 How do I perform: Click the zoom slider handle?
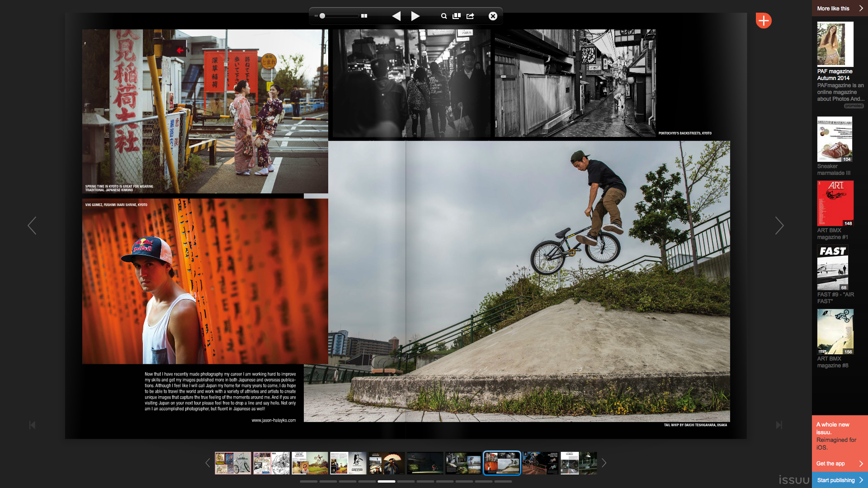322,16
